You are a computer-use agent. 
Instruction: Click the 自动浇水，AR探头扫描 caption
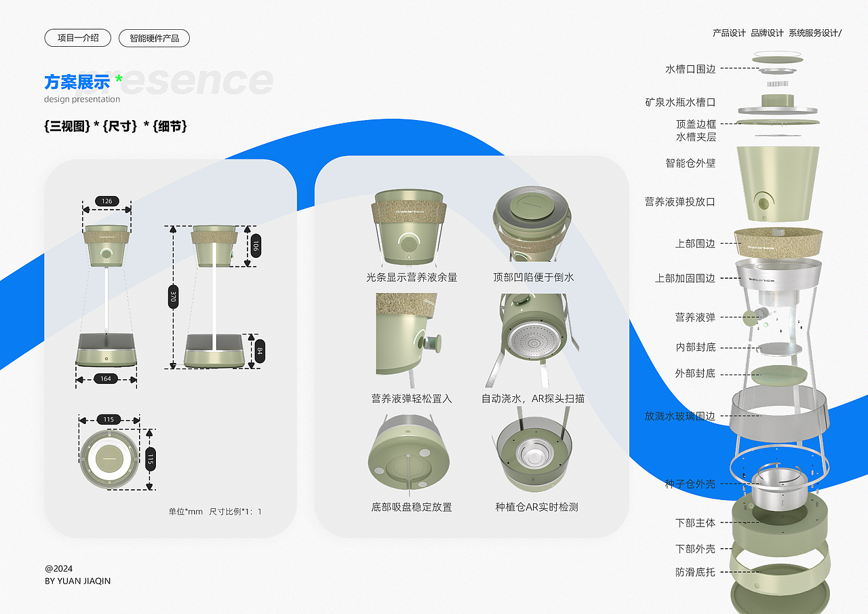pyautogui.click(x=533, y=398)
